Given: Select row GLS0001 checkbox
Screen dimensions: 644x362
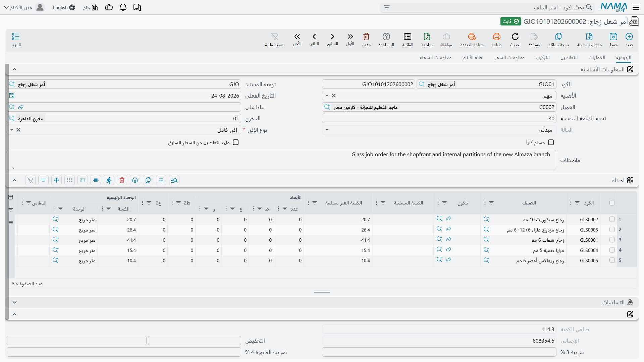Looking at the screenshot, I should tap(612, 240).
